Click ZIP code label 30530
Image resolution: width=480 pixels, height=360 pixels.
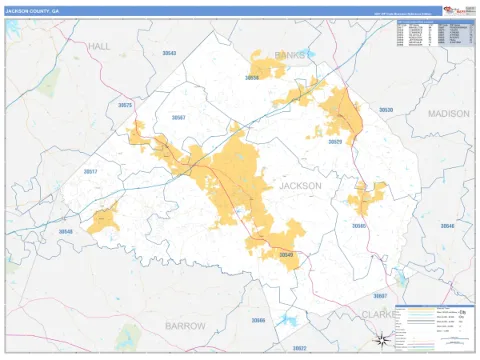386,110
